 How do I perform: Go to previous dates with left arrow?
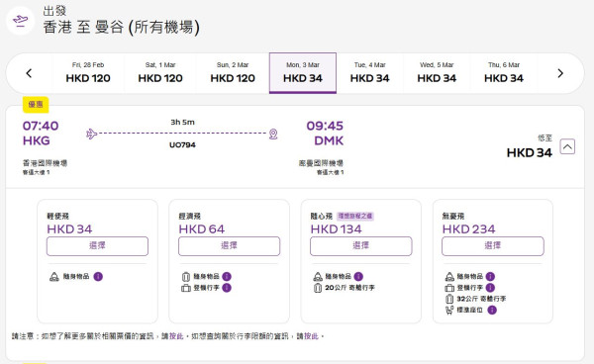point(29,73)
